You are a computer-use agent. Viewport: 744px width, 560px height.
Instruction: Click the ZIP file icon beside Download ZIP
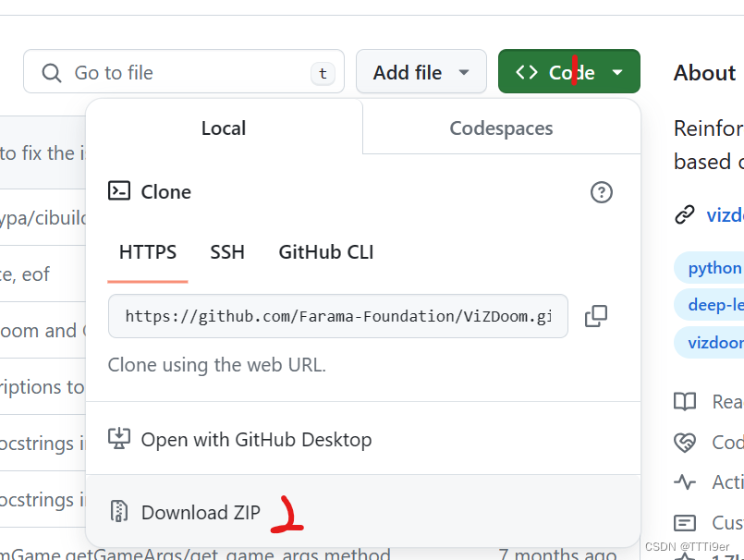coord(118,512)
